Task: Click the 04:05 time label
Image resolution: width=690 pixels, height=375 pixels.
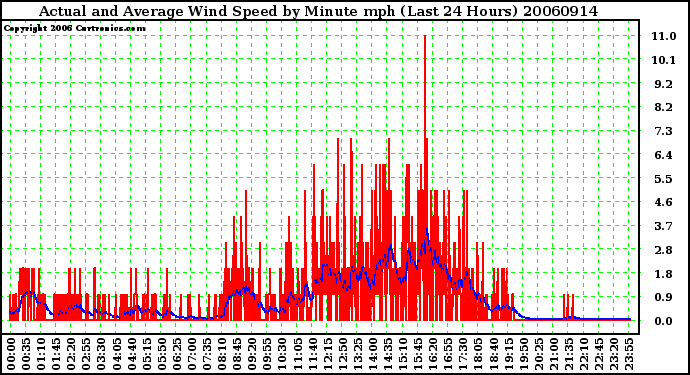Action: pyautogui.click(x=117, y=354)
